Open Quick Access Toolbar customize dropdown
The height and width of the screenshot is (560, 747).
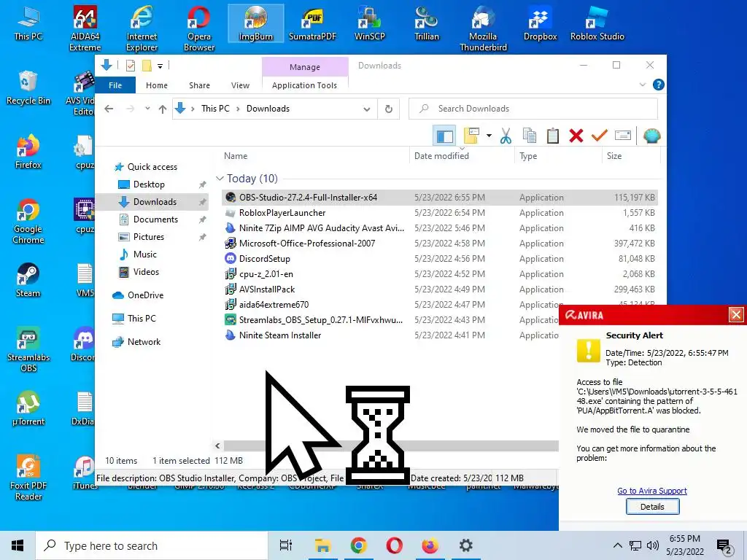[160, 66]
